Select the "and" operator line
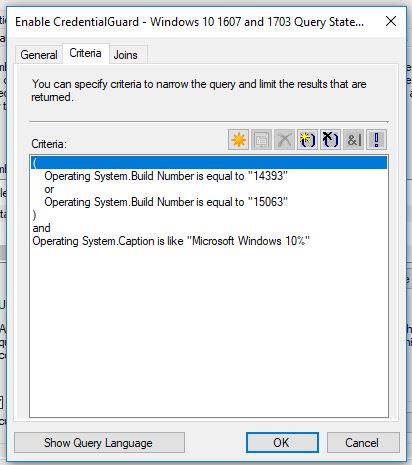This screenshot has height=465, width=412. (42, 228)
